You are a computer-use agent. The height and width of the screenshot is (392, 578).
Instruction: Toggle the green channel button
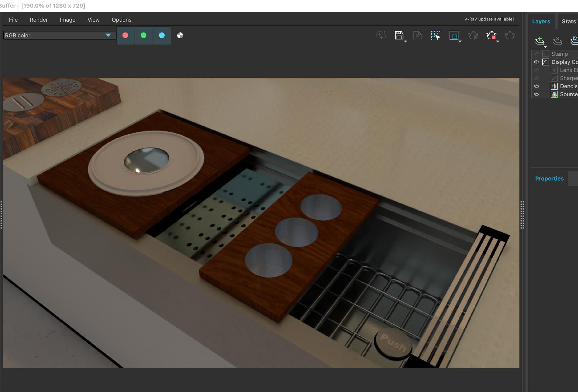coord(144,35)
